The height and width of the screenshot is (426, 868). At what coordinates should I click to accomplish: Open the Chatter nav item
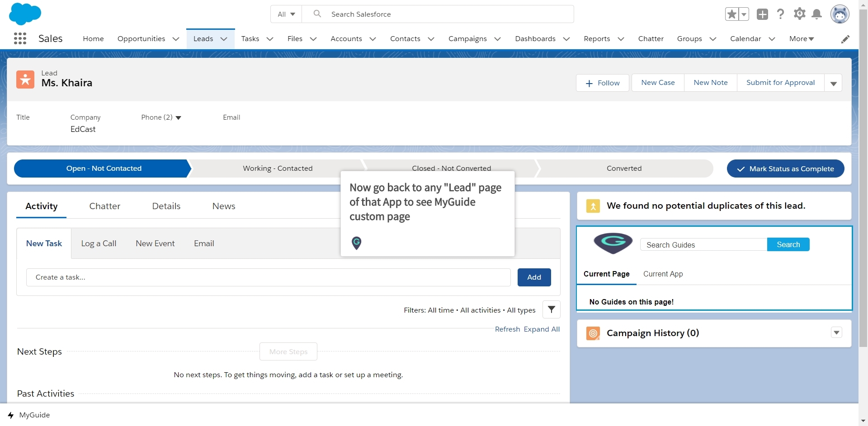click(651, 39)
